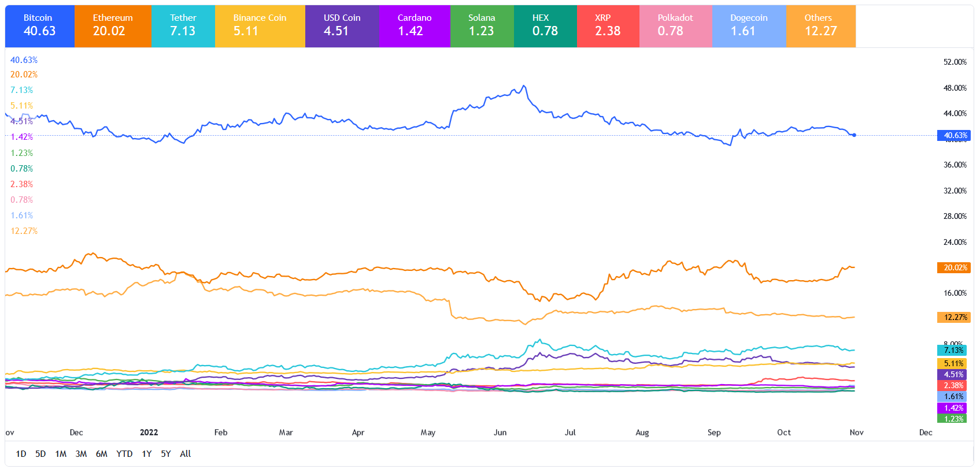Select the Others 12.27 tile
This screenshot has width=980, height=469.
click(820, 26)
